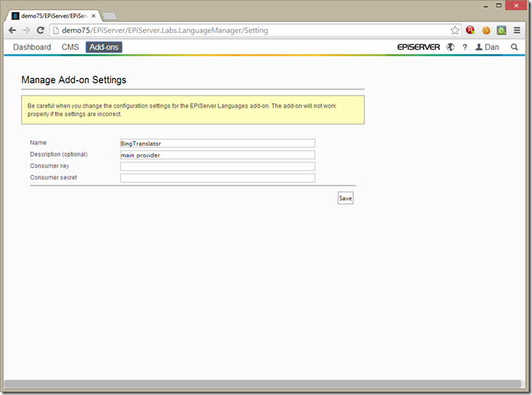This screenshot has height=395, width=532.
Task: Click the cookie extension icon
Action: [x=485, y=31]
